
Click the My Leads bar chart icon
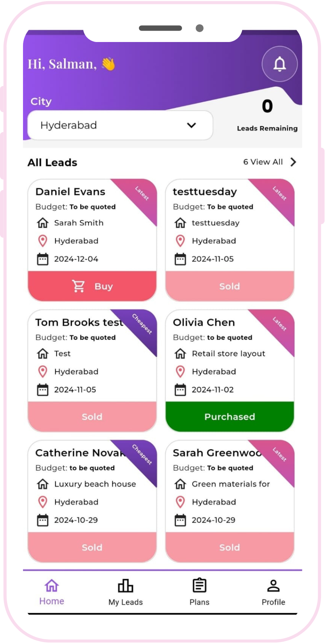click(x=125, y=585)
